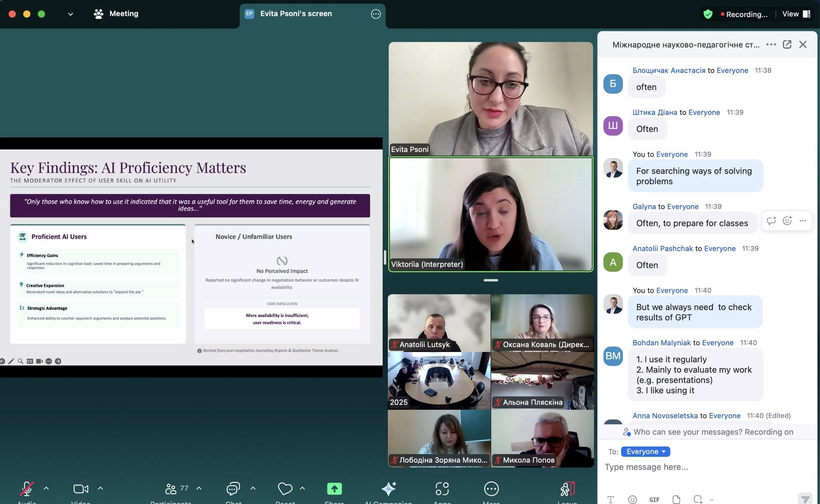Viewport: 820px width, 504px height.
Task: Toggle the Video camera button
Action: point(80,489)
